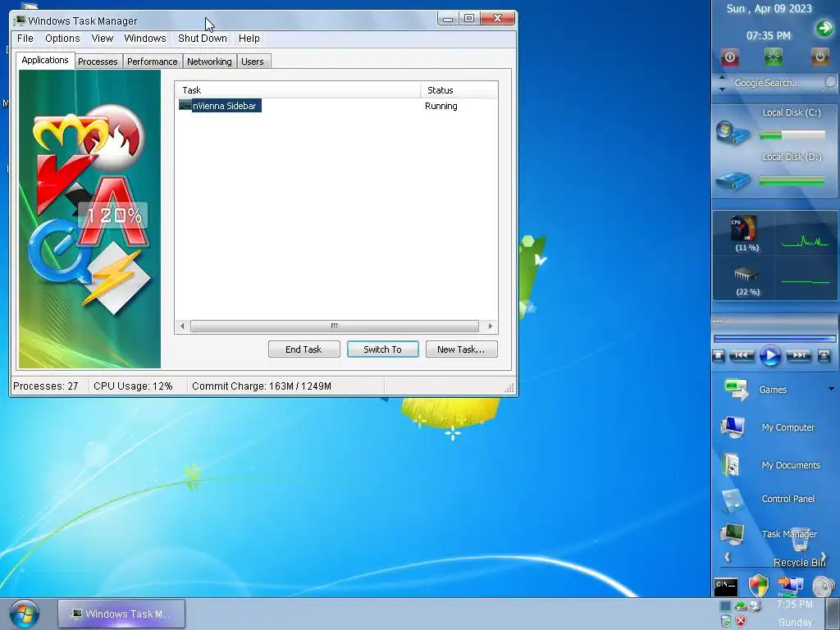Open the My Documents icon in sidebar

click(x=730, y=464)
